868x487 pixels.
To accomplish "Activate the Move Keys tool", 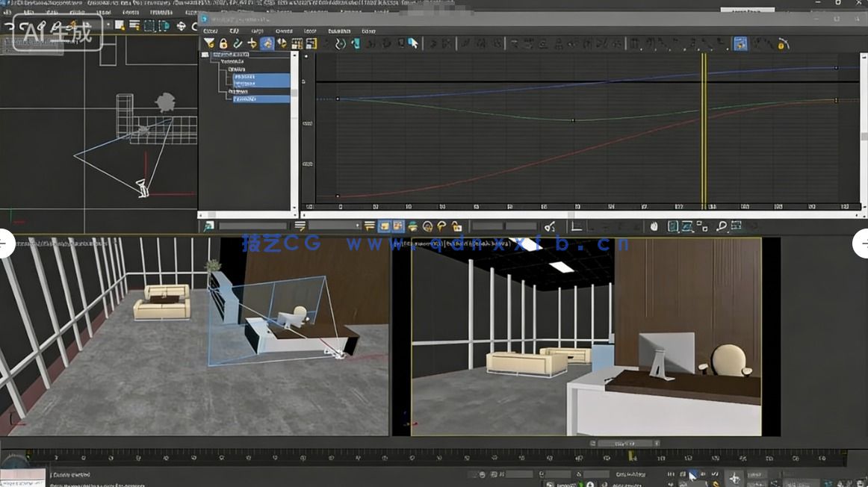I will (x=253, y=43).
